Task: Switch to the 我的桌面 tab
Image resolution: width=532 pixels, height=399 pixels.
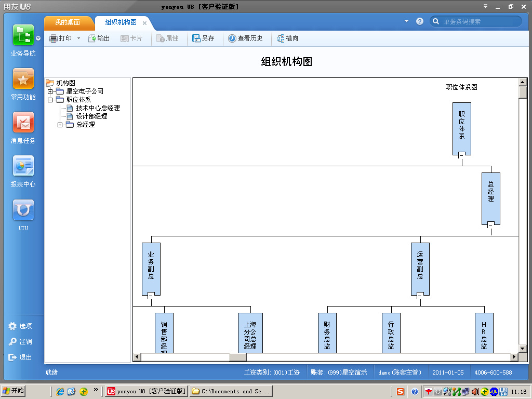Action: 68,22
